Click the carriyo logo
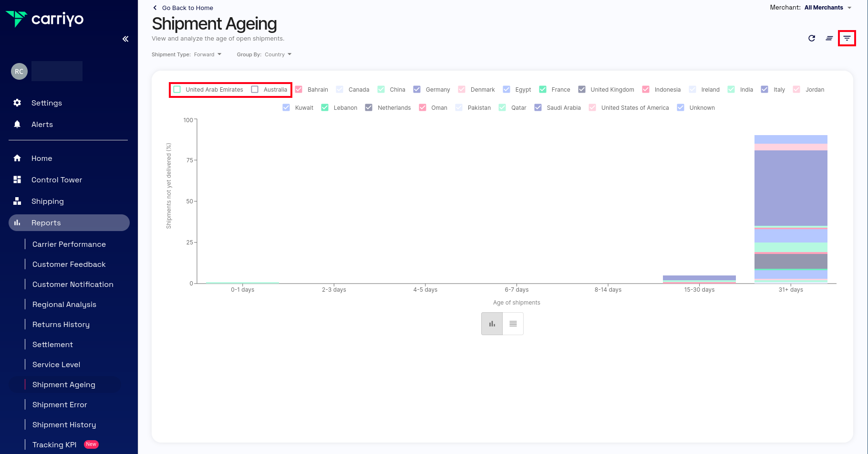868x454 pixels. click(44, 19)
